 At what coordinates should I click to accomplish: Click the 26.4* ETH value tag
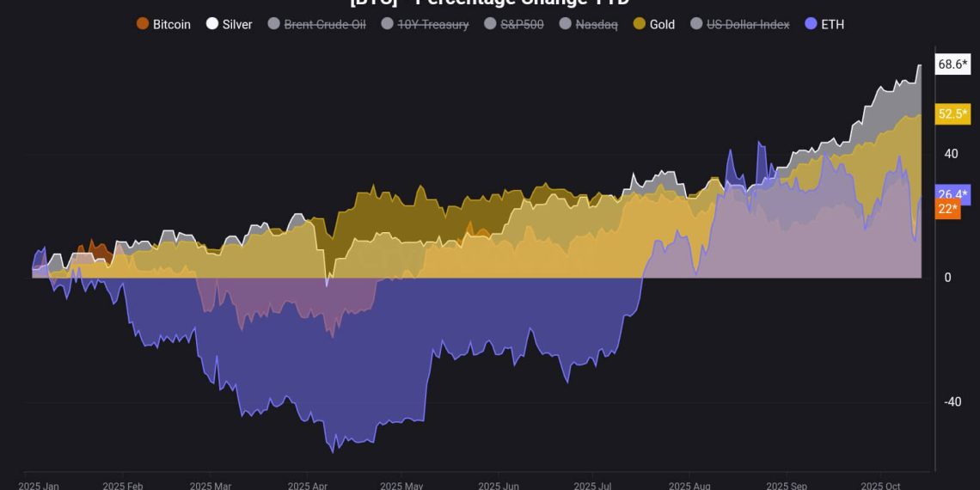coord(953,193)
